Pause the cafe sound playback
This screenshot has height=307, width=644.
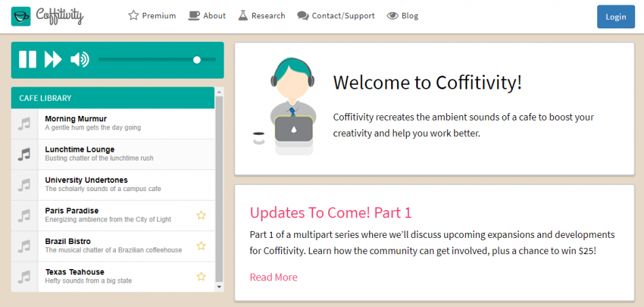click(27, 60)
